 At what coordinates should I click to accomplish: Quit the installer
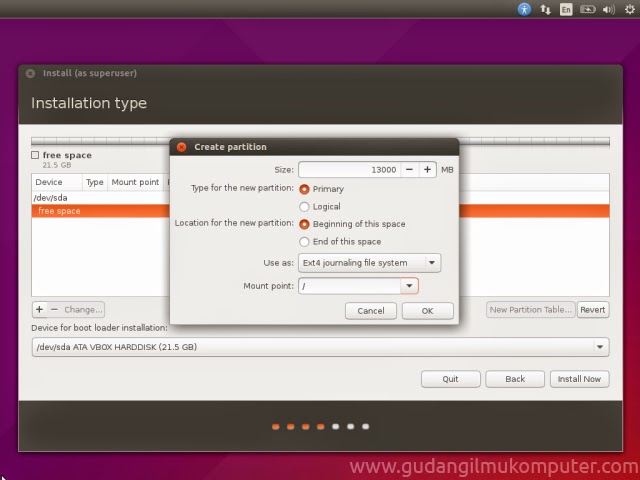coord(451,379)
